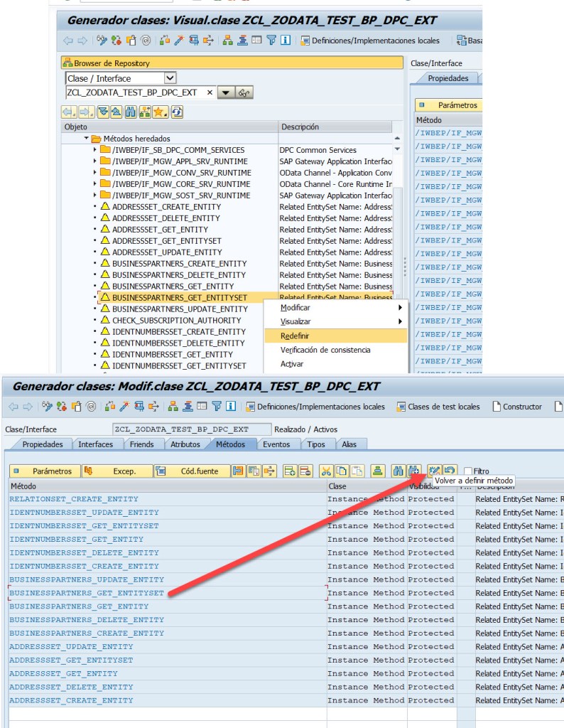This screenshot has width=564, height=728.
Task: Click the refresh icon in repository browser toolbar
Action: pos(176,112)
